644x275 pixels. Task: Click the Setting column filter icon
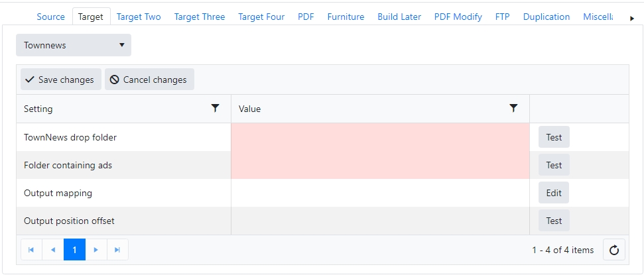click(215, 108)
